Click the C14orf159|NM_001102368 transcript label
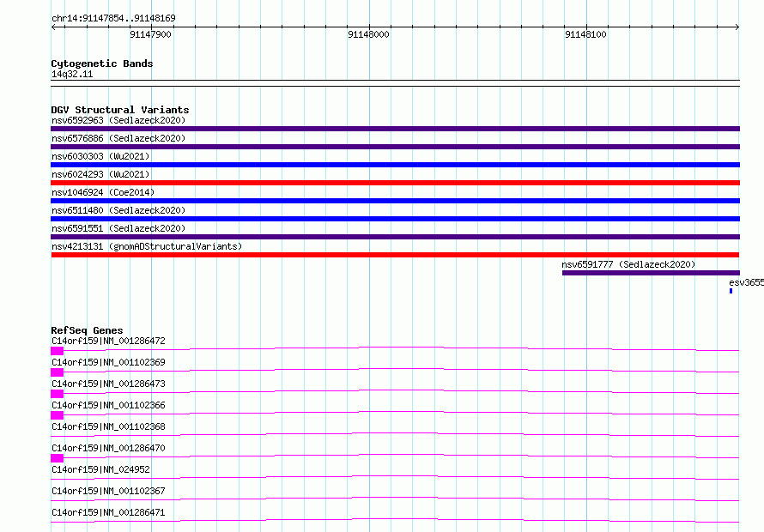This screenshot has width=764, height=532. point(108,426)
